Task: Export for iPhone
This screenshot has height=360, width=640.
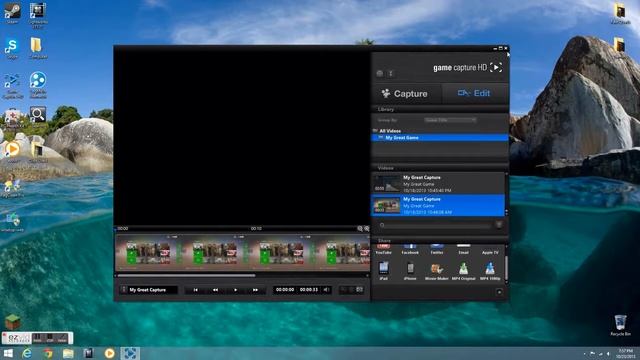Action: pos(410,271)
